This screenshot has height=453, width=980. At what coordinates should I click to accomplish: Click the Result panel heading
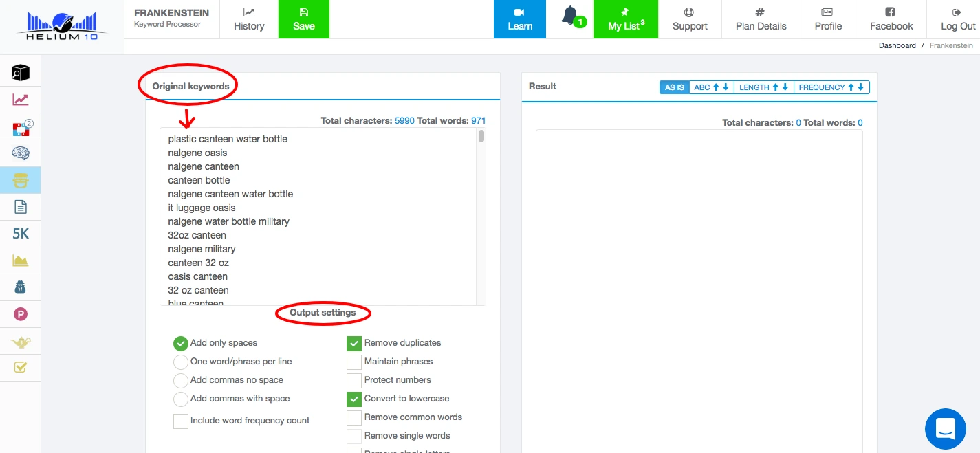(543, 87)
